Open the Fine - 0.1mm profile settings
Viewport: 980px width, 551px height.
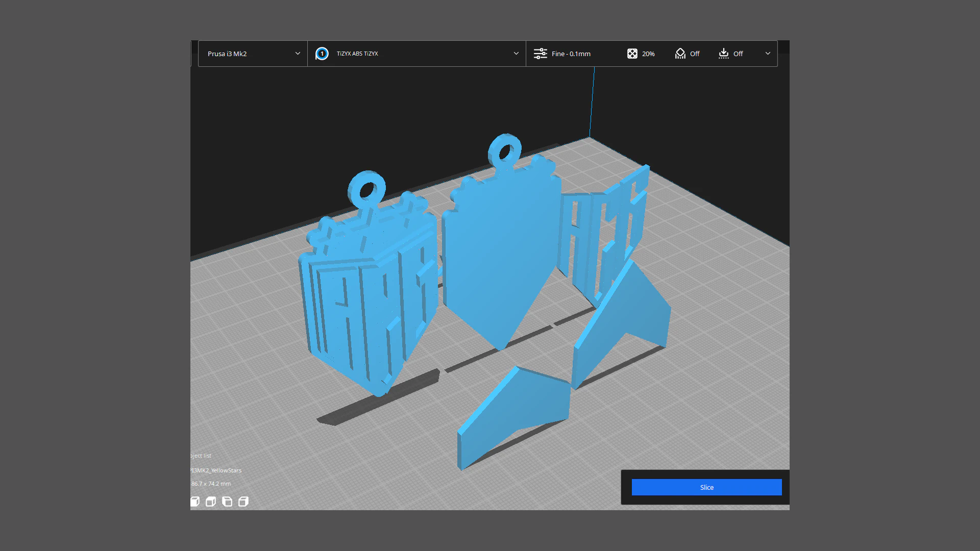click(x=571, y=54)
